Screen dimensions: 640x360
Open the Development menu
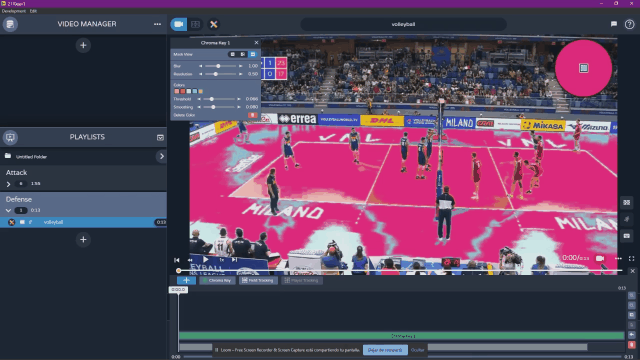[x=13, y=11]
